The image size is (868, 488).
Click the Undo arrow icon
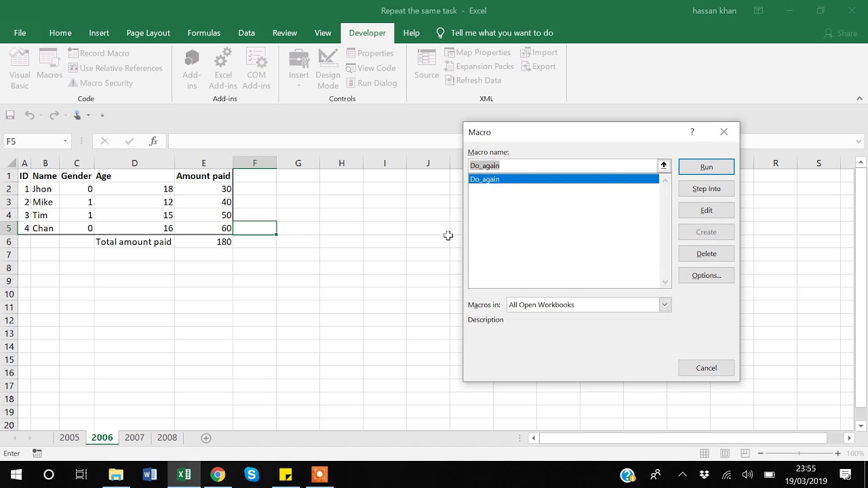(29, 115)
